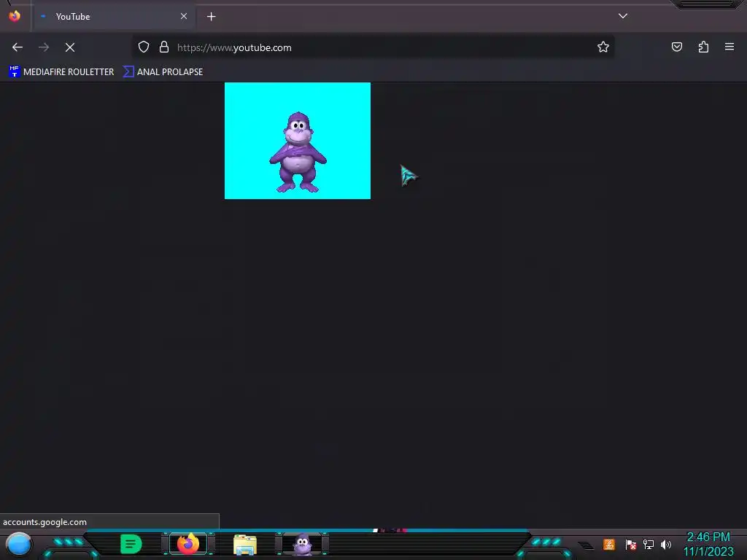Select the YouTube tab
The width and height of the screenshot is (747, 560).
(114, 16)
